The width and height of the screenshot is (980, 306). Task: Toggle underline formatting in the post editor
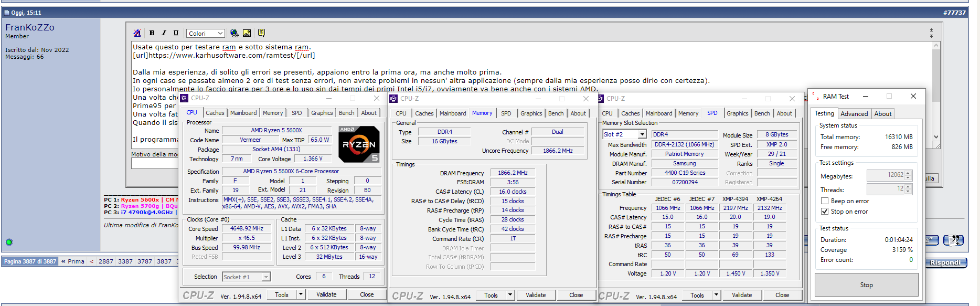(x=176, y=33)
